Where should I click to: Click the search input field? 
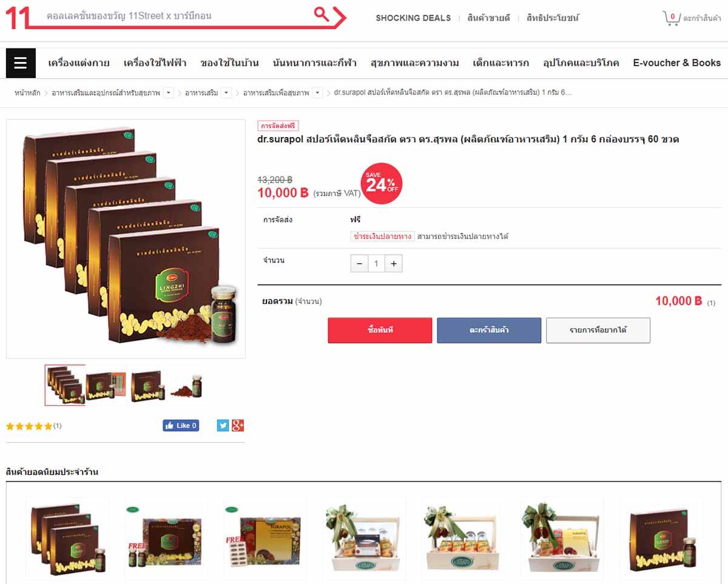coord(176,16)
